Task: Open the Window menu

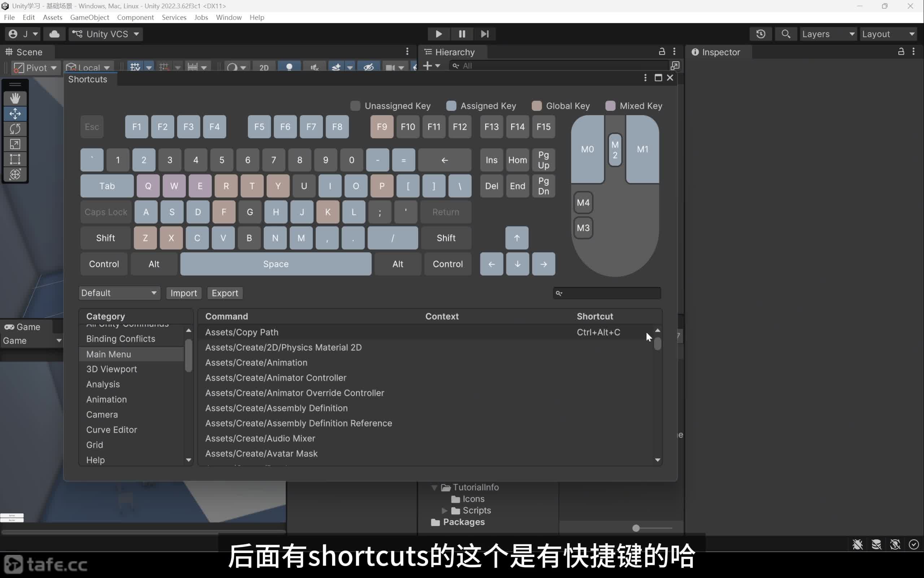Action: click(x=229, y=18)
